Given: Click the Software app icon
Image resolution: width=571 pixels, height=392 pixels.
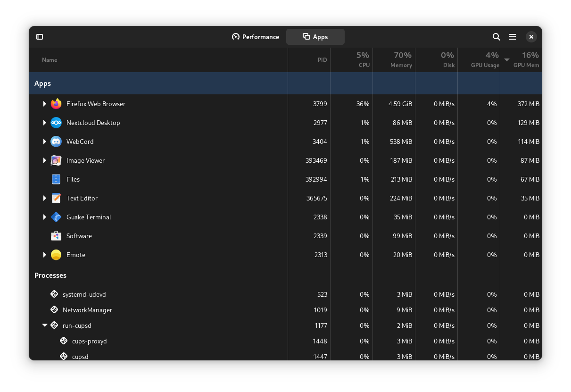Looking at the screenshot, I should coord(56,236).
